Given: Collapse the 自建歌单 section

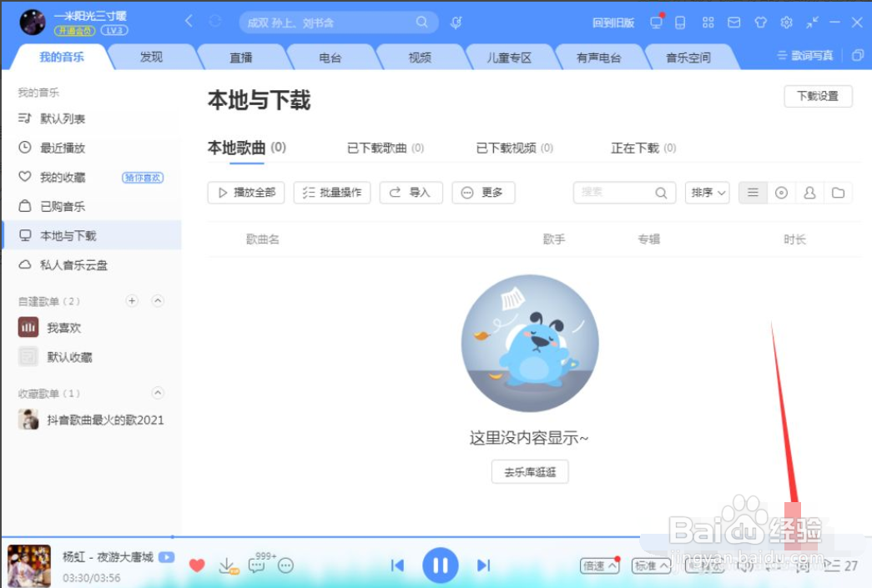Looking at the screenshot, I should click(x=158, y=300).
